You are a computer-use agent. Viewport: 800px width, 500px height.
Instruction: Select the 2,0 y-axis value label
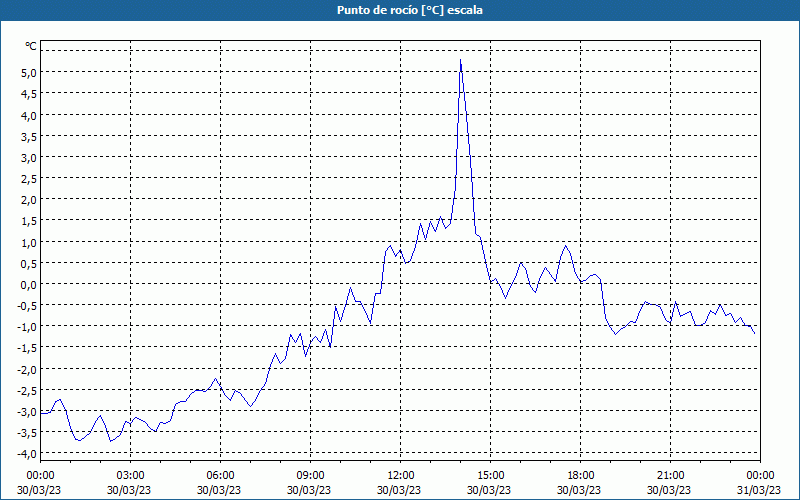pyautogui.click(x=29, y=200)
